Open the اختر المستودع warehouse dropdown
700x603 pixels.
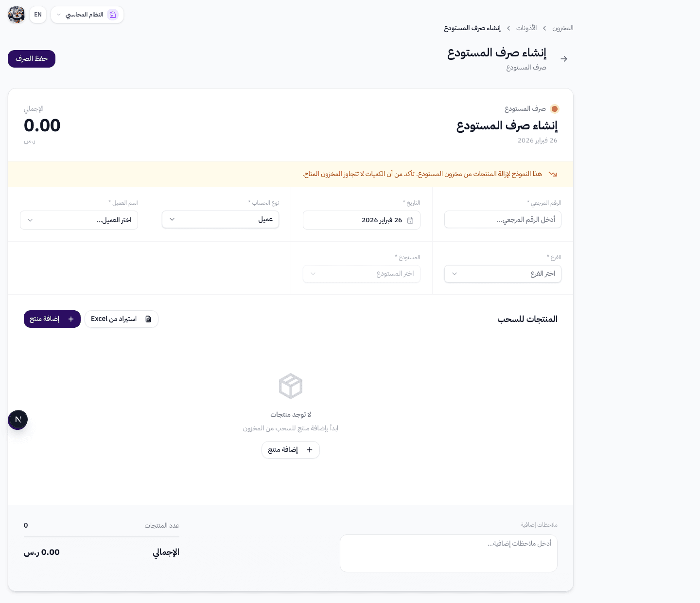[361, 274]
